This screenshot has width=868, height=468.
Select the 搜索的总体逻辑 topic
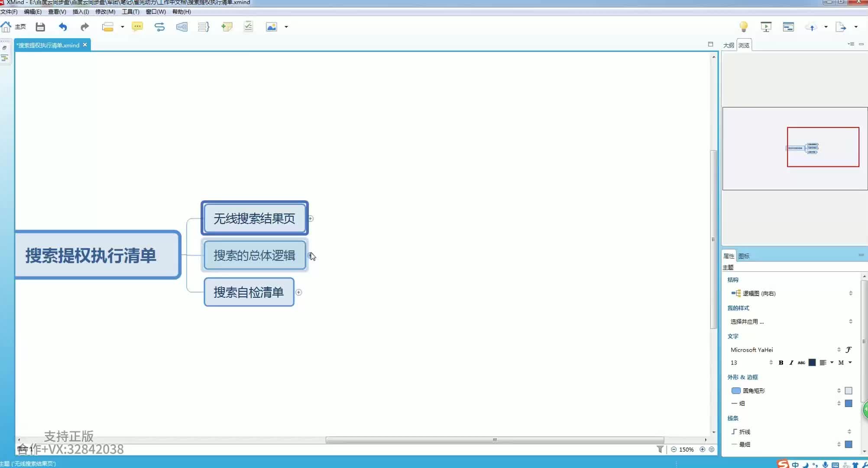click(x=255, y=255)
